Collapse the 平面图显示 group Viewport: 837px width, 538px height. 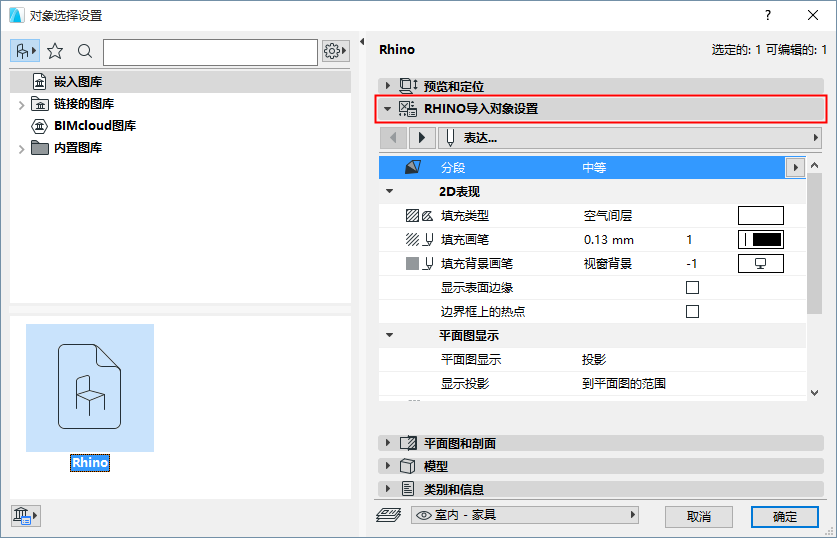(x=389, y=335)
